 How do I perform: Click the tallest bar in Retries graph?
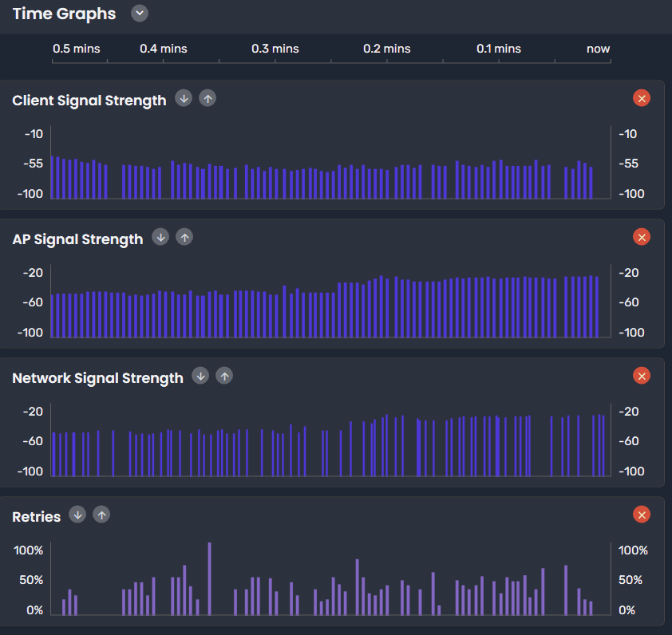pos(209,578)
